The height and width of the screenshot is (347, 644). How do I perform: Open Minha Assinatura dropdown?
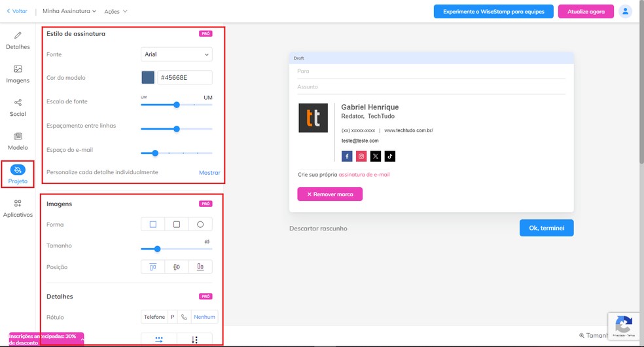(69, 11)
